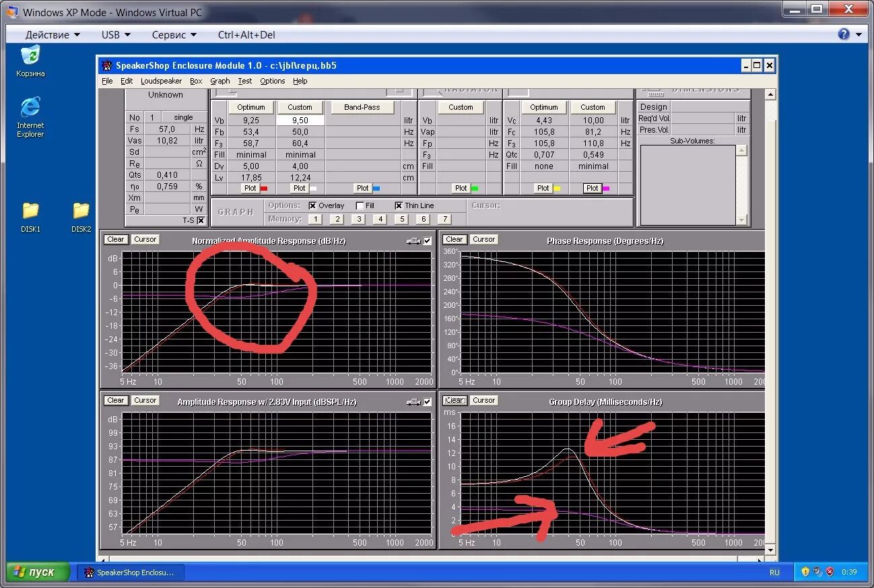The height and width of the screenshot is (588, 874).
Task: Open the Test menu
Action: click(x=244, y=81)
